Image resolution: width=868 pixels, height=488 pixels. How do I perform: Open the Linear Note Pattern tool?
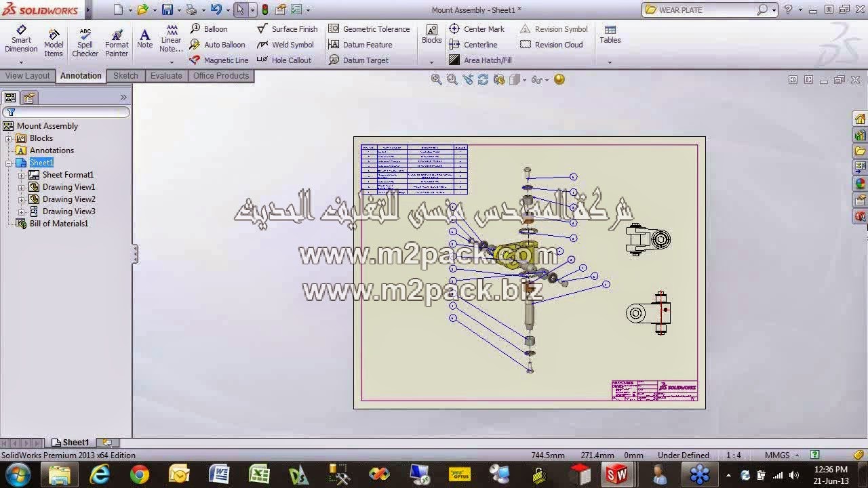171,39
